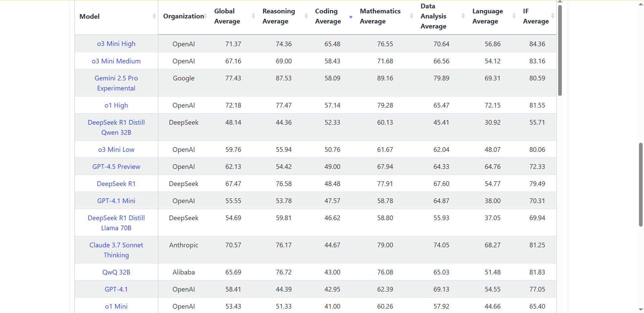Sort by IF Average arrows
The image size is (644, 313).
coord(552,16)
